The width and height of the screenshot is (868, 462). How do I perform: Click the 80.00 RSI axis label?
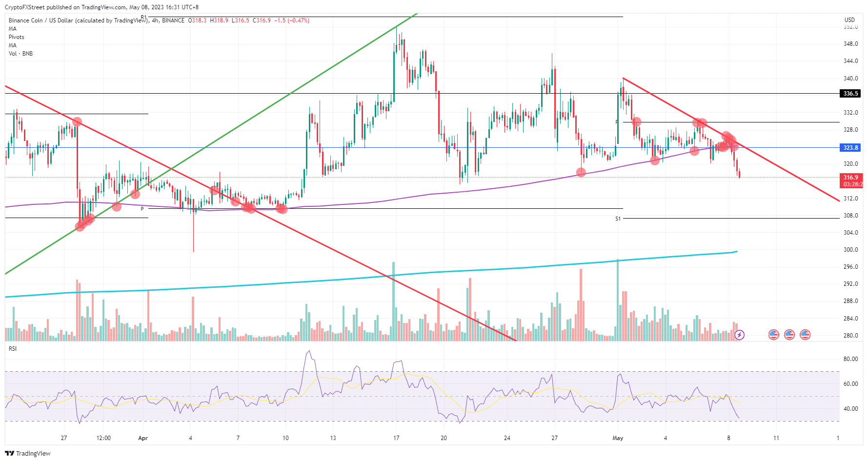pyautogui.click(x=850, y=359)
